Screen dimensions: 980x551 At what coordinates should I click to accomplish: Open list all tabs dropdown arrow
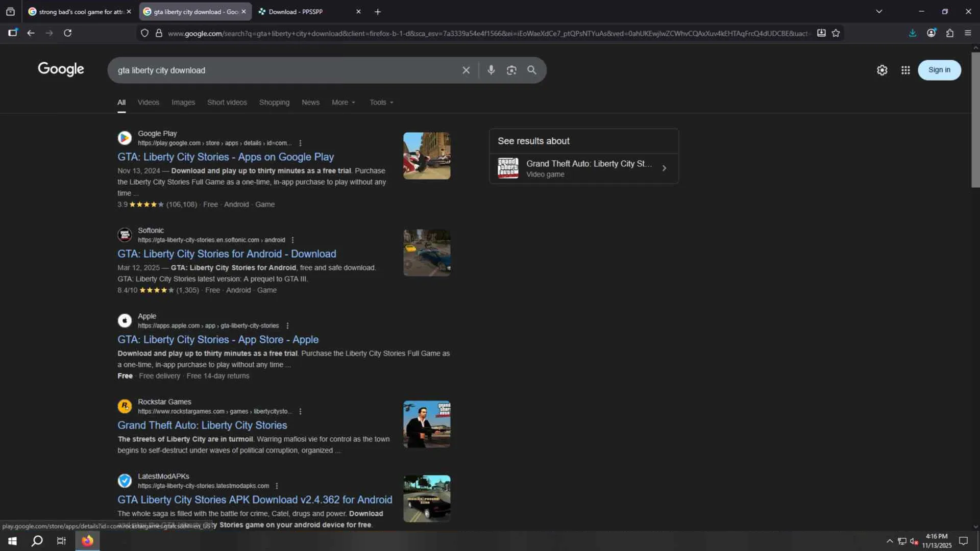coord(879,11)
